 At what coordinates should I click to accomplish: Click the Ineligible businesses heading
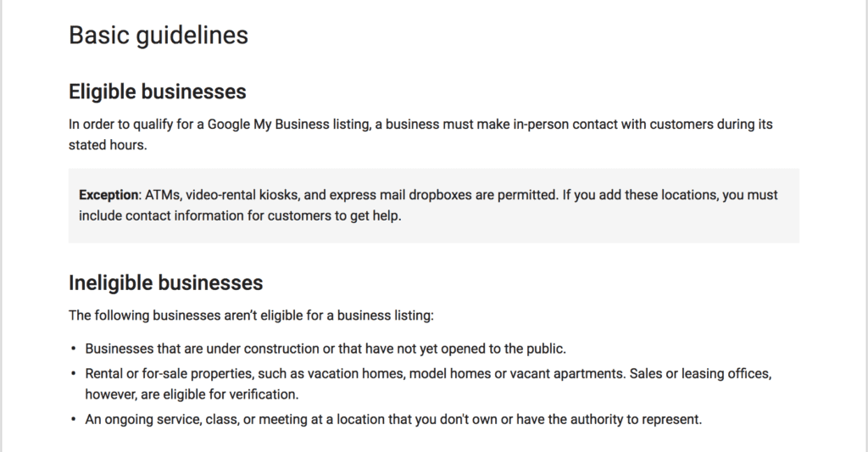tap(165, 282)
